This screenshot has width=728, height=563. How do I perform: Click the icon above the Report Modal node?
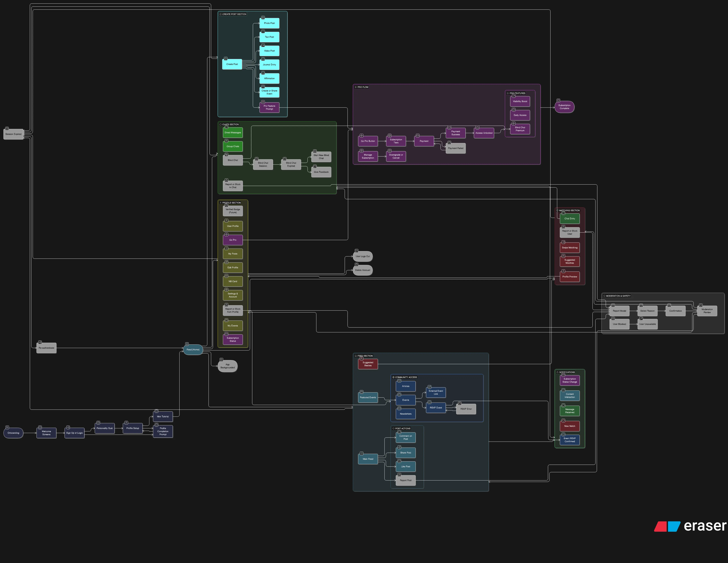(x=613, y=305)
